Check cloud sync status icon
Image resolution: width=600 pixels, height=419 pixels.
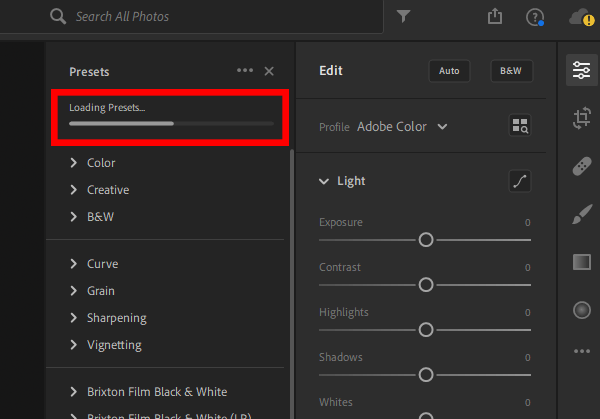[582, 17]
